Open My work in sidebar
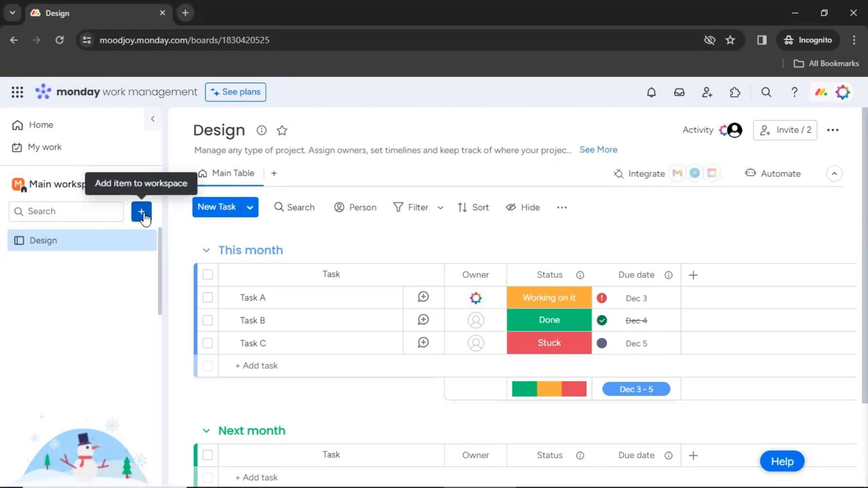The height and width of the screenshot is (488, 868). (x=44, y=147)
